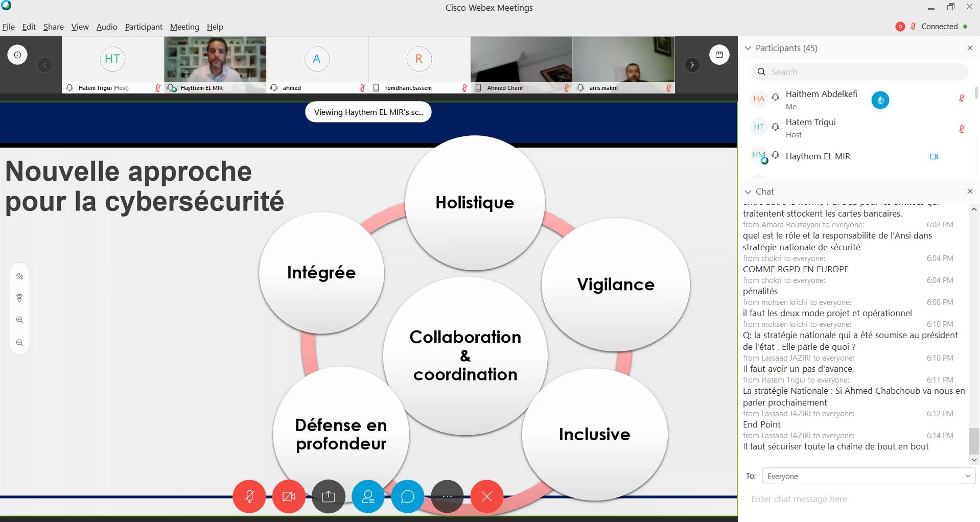Image resolution: width=980 pixels, height=522 pixels.
Task: Click the participants Search field
Action: (x=859, y=72)
